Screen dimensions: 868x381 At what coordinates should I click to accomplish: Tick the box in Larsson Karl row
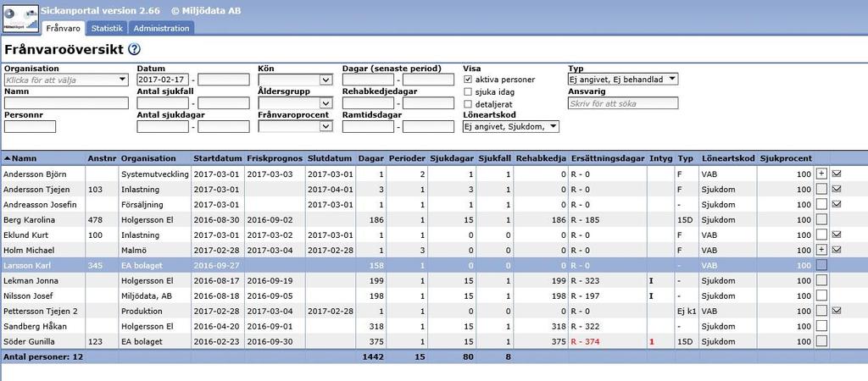(821, 265)
